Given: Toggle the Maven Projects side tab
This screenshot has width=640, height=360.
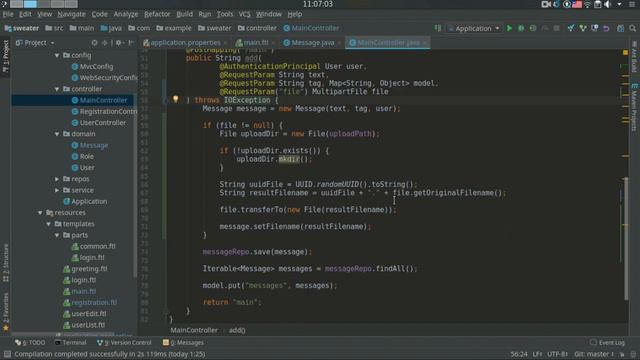Looking at the screenshot, I should click(634, 107).
